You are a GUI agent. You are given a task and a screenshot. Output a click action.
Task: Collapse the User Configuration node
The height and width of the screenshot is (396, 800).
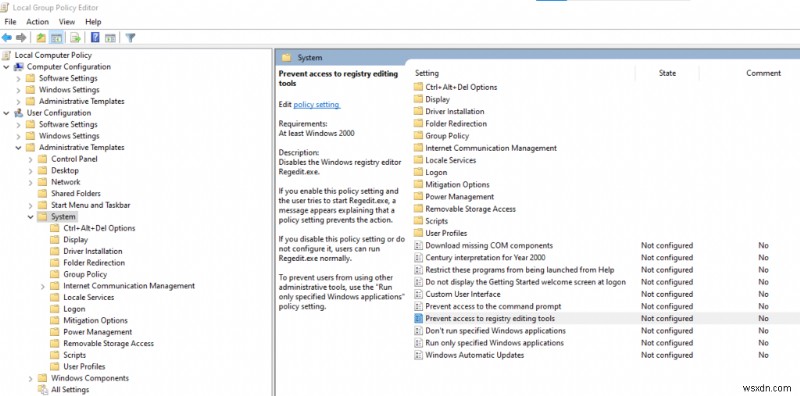tap(6, 113)
